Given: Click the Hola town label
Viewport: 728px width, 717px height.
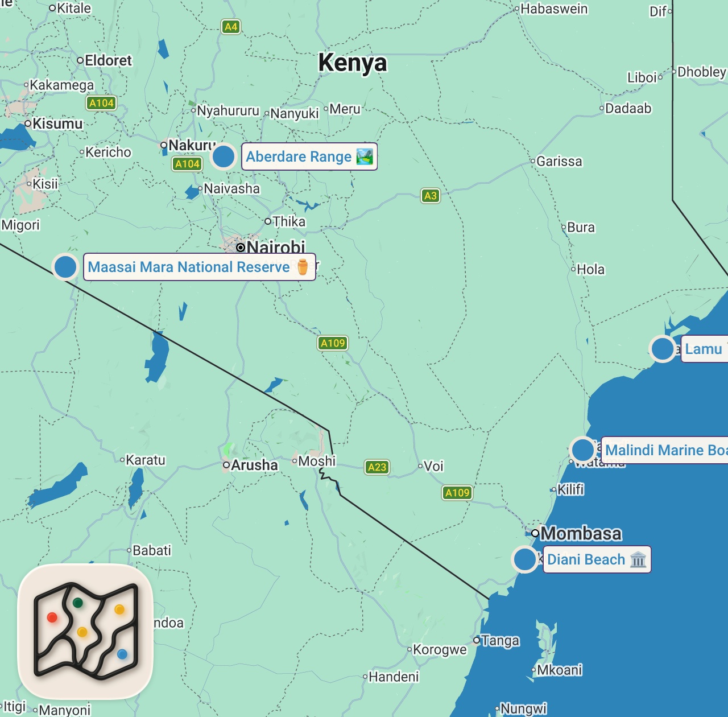Looking at the screenshot, I should tap(590, 269).
